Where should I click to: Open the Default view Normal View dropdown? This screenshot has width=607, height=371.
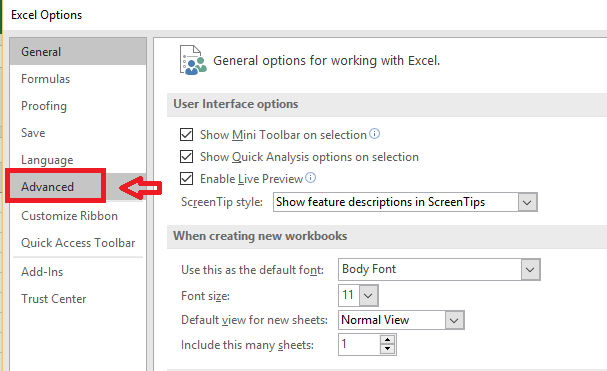coord(454,320)
